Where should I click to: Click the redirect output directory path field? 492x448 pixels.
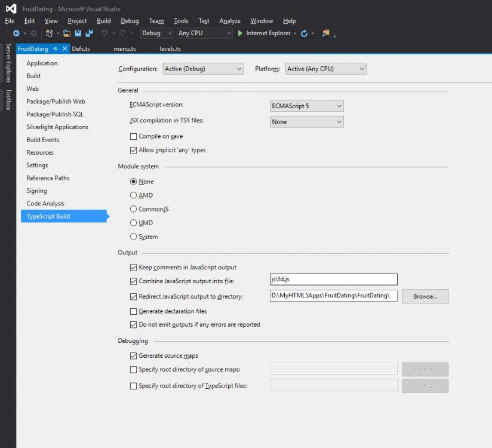pos(334,296)
